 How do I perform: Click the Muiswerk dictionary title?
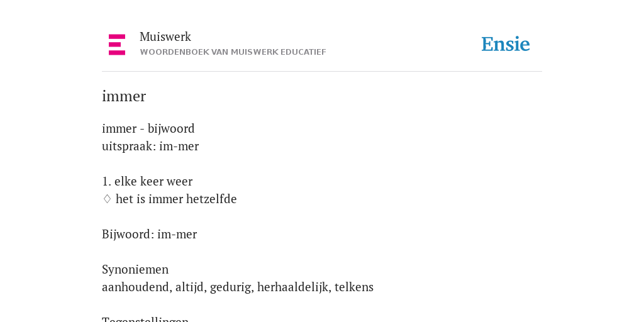click(x=165, y=36)
